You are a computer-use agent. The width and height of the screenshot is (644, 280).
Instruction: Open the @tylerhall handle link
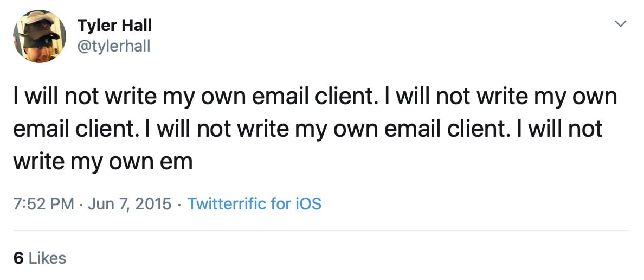point(114,47)
